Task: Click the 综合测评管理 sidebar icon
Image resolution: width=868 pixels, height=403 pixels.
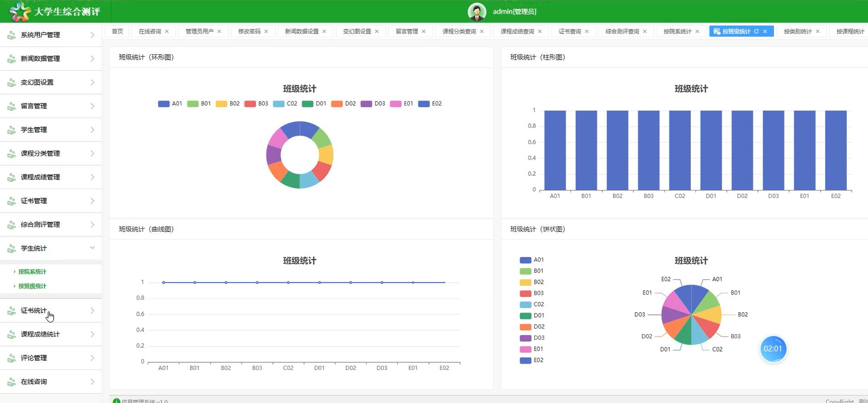Action: (11, 225)
